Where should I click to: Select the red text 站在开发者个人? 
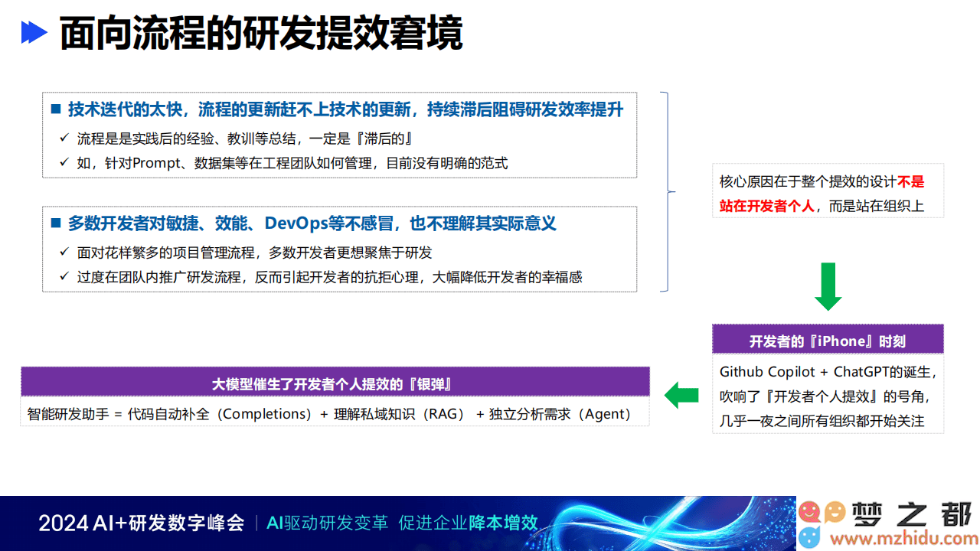point(766,206)
